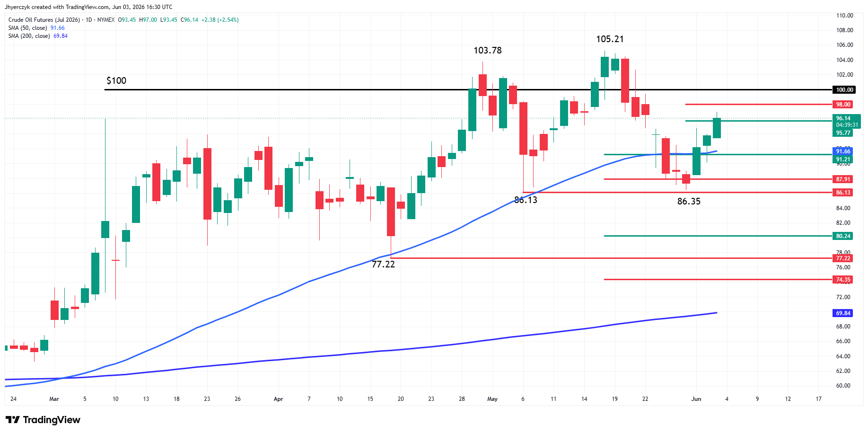Click the 60.00 bottom price scale value
868x434 pixels.
pos(844,386)
